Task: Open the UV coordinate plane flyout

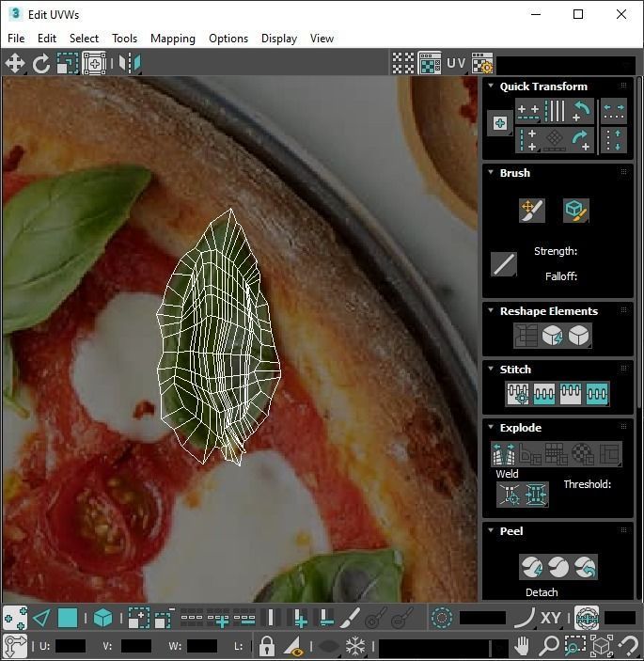Action: (456, 64)
